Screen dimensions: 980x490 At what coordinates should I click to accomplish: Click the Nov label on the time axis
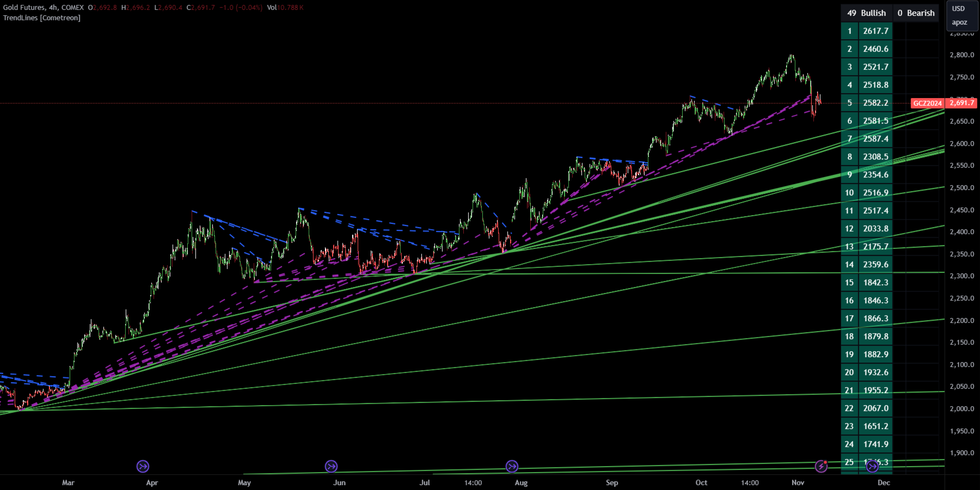tap(798, 482)
